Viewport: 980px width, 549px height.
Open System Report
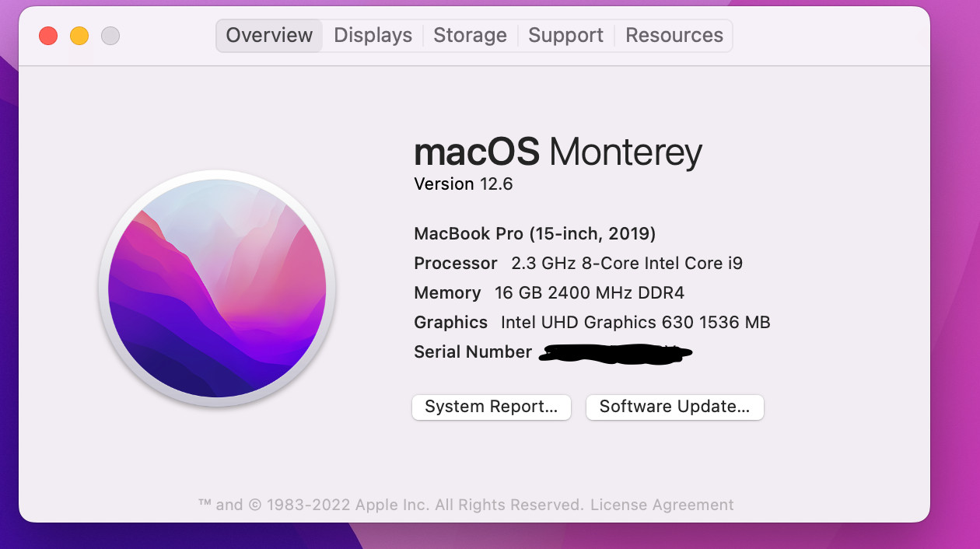coord(491,407)
